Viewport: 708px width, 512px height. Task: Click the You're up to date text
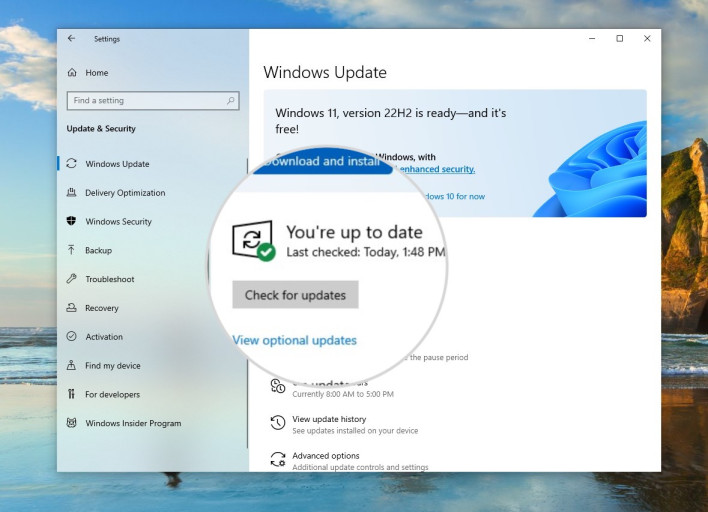(x=354, y=232)
